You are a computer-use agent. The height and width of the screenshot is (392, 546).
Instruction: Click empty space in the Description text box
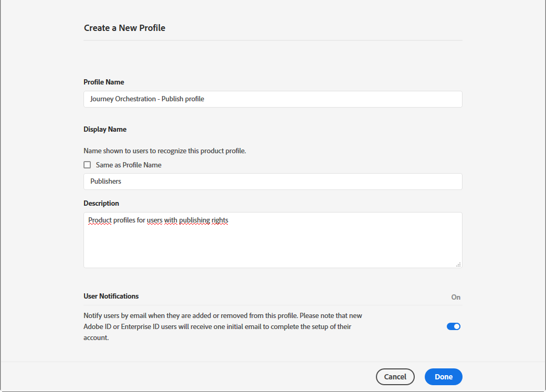272,247
